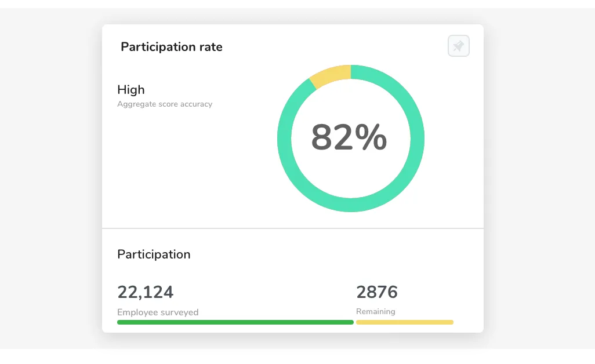Click the Aggregate score accuracy text
This screenshot has height=364, width=595.
coord(165,104)
